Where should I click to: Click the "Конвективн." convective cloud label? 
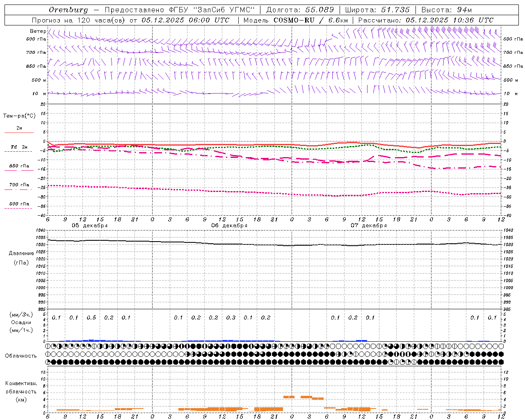[x=21, y=383]
